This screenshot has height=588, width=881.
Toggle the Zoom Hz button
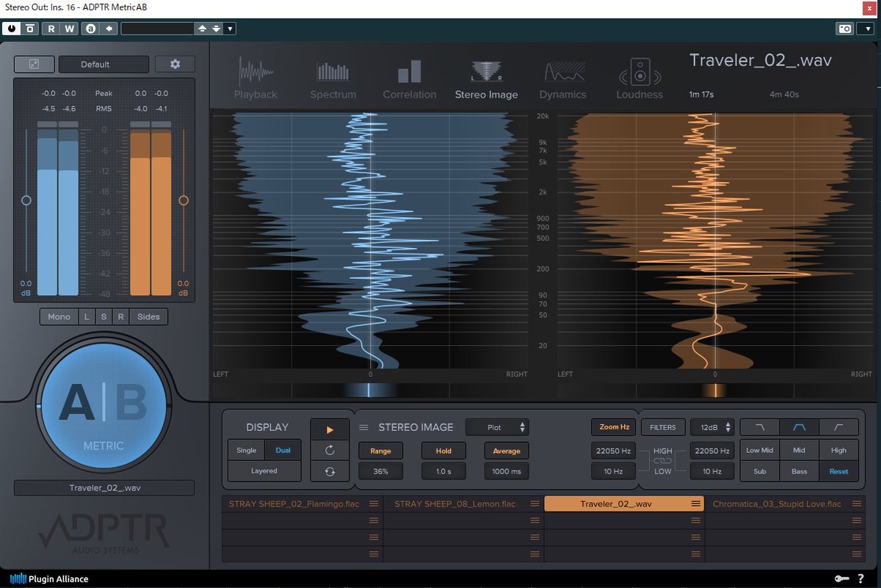(x=614, y=427)
